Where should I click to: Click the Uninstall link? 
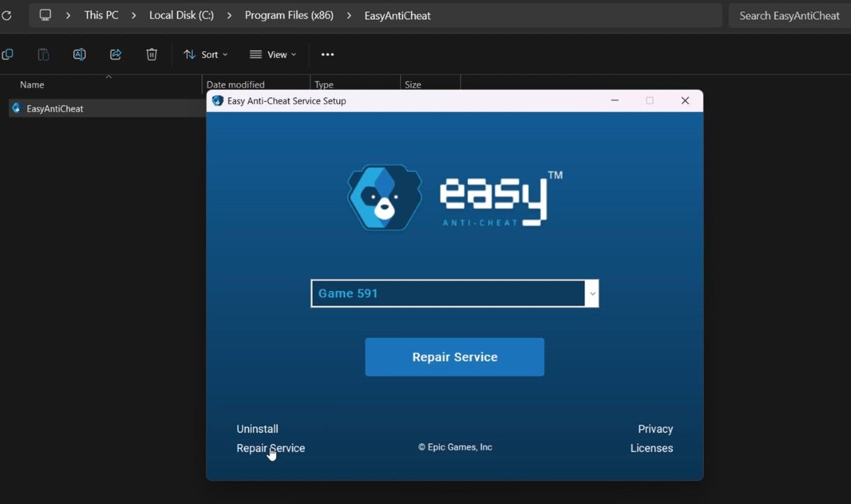[x=257, y=429]
